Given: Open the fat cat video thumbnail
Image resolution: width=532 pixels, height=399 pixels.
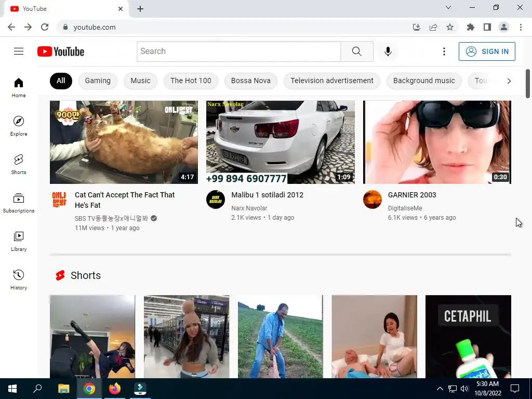Looking at the screenshot, I should click(124, 142).
